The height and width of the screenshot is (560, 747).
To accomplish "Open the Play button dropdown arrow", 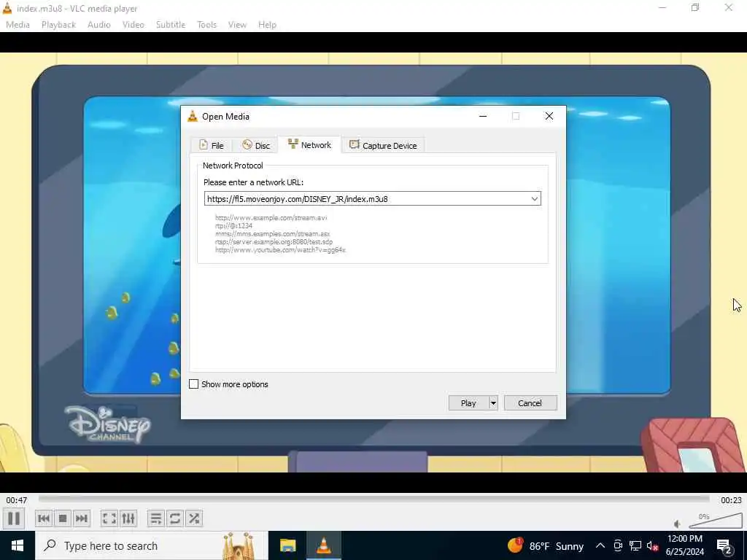I will (493, 402).
